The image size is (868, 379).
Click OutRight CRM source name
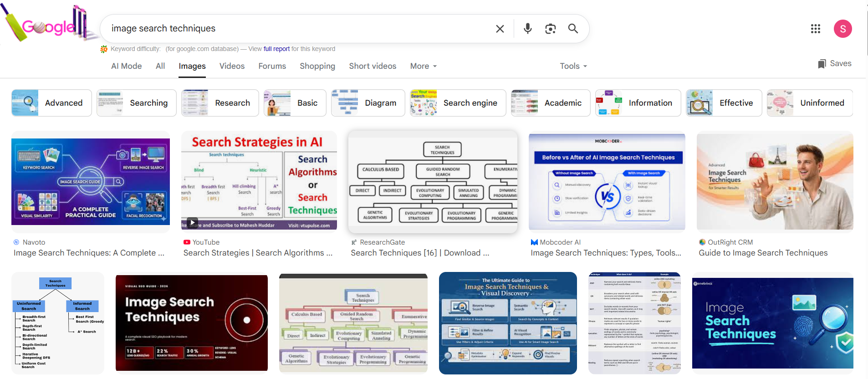pos(730,242)
